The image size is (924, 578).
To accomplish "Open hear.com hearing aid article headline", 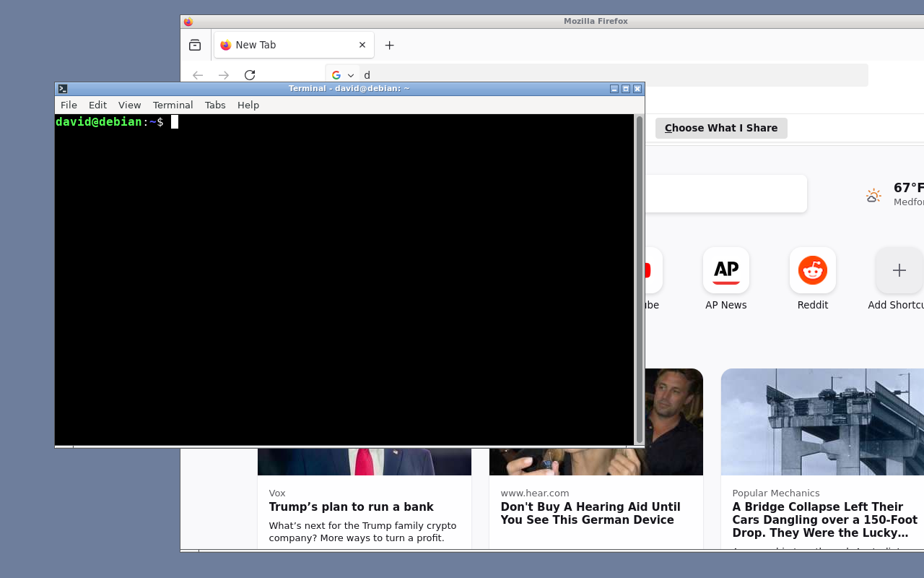I will click(x=590, y=513).
